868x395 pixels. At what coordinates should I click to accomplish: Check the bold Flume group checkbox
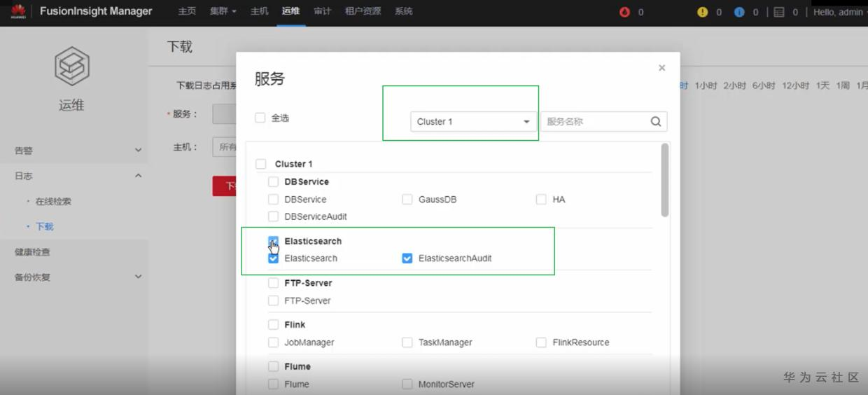pyautogui.click(x=274, y=366)
